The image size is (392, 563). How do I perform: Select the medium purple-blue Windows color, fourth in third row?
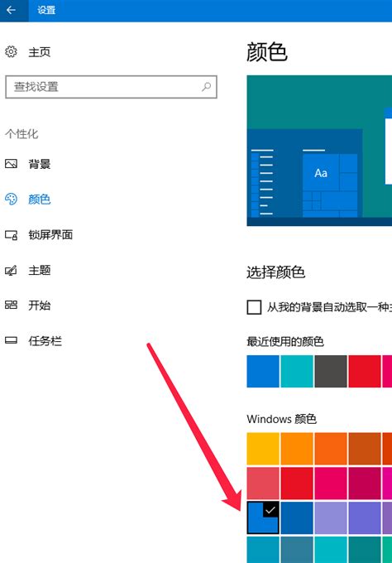365,517
